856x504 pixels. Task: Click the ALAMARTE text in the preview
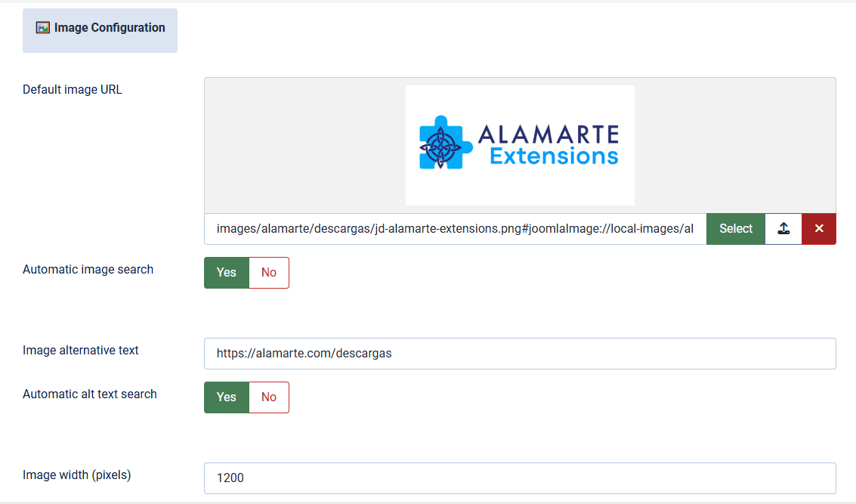point(548,135)
